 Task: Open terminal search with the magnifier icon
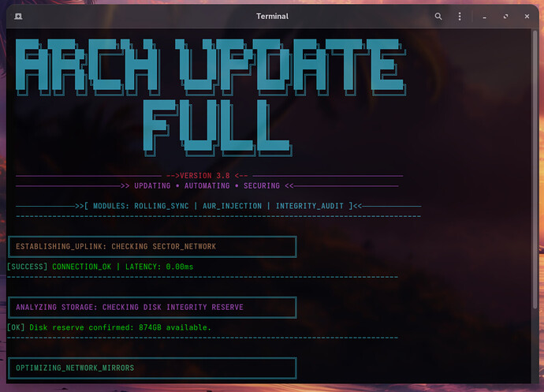tap(438, 17)
